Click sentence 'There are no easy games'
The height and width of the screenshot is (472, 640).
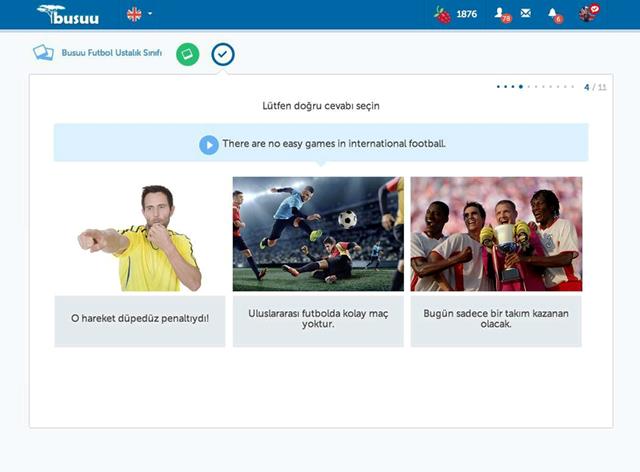click(334, 144)
